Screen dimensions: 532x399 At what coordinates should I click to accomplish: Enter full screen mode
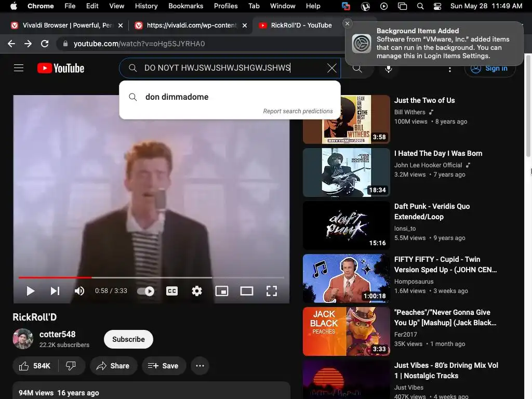(x=271, y=291)
